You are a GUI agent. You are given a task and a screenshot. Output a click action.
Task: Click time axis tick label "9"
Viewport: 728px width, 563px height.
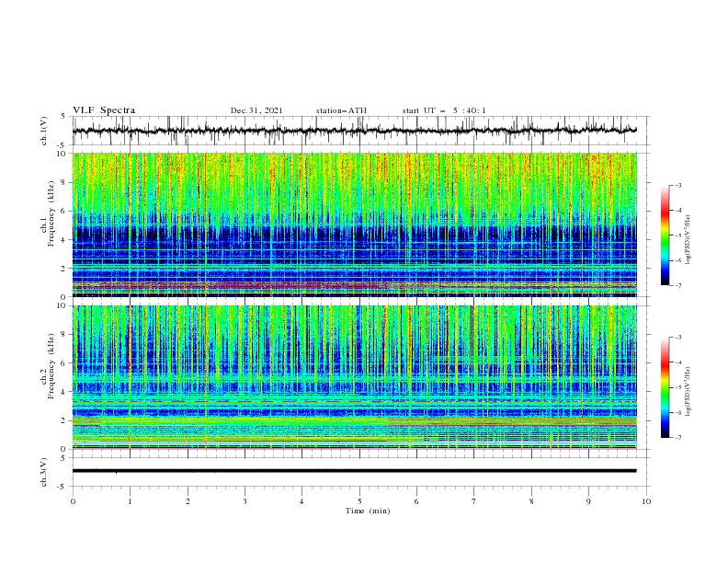pos(588,501)
